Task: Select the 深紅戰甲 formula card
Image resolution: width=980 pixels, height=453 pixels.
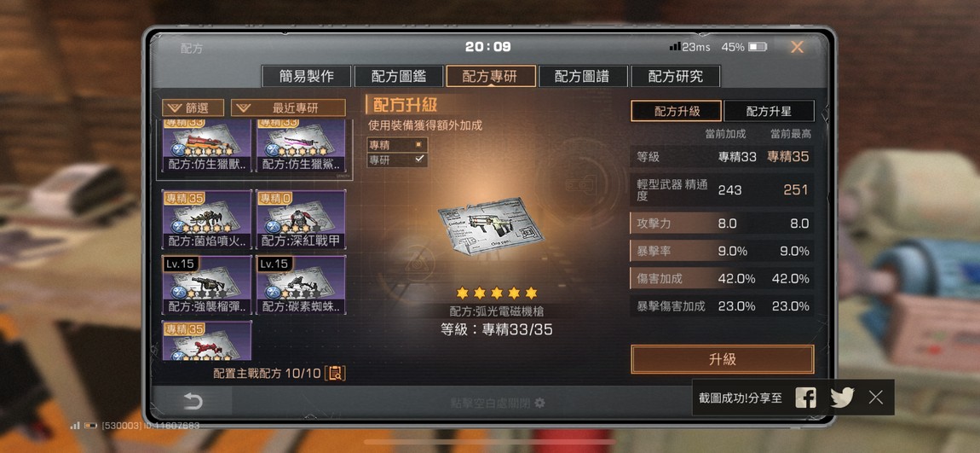Action: [301, 219]
